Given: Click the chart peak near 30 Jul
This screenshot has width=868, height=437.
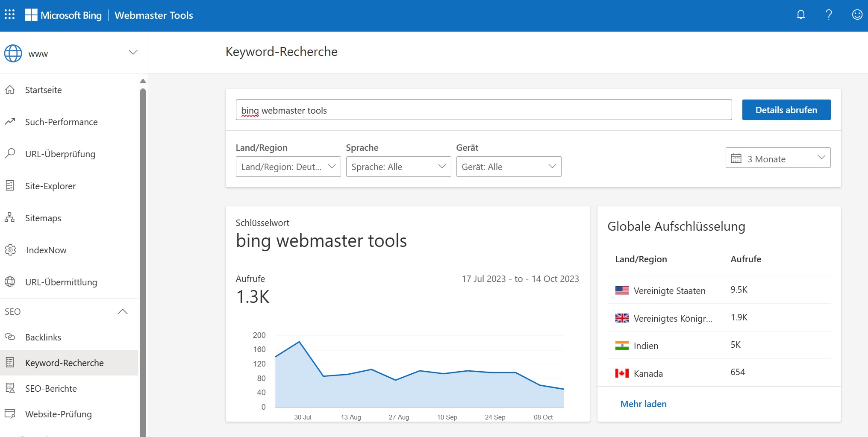Looking at the screenshot, I should point(300,341).
